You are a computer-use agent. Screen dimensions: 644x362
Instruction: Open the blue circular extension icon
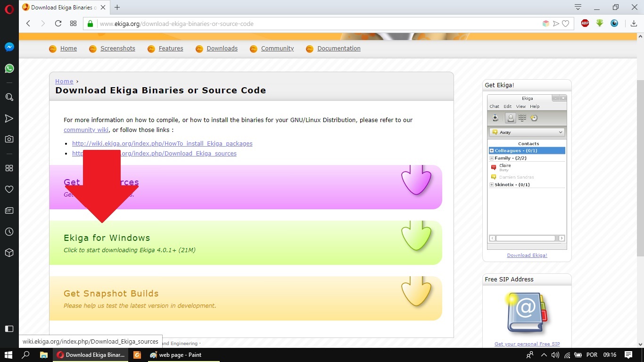pyautogui.click(x=614, y=23)
